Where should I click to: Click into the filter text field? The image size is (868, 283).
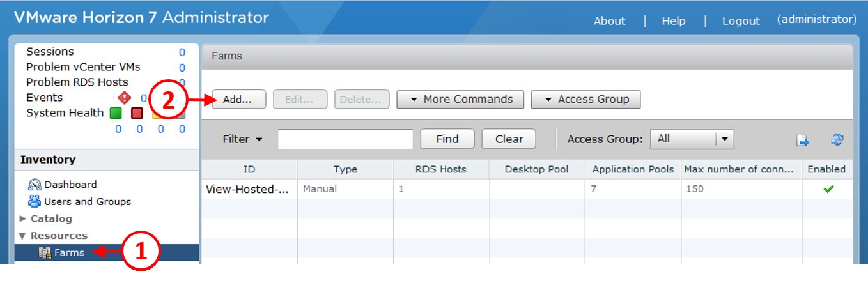click(345, 139)
